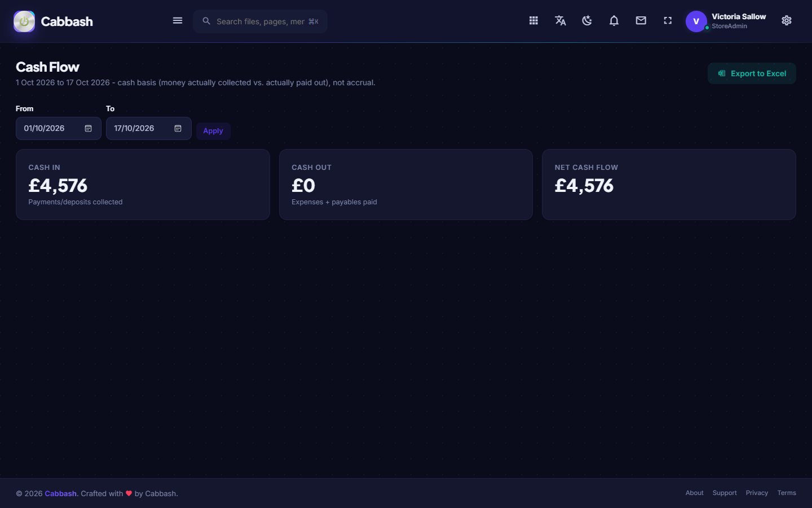Click the 'Expenses + payables paid' caption

[x=334, y=202]
